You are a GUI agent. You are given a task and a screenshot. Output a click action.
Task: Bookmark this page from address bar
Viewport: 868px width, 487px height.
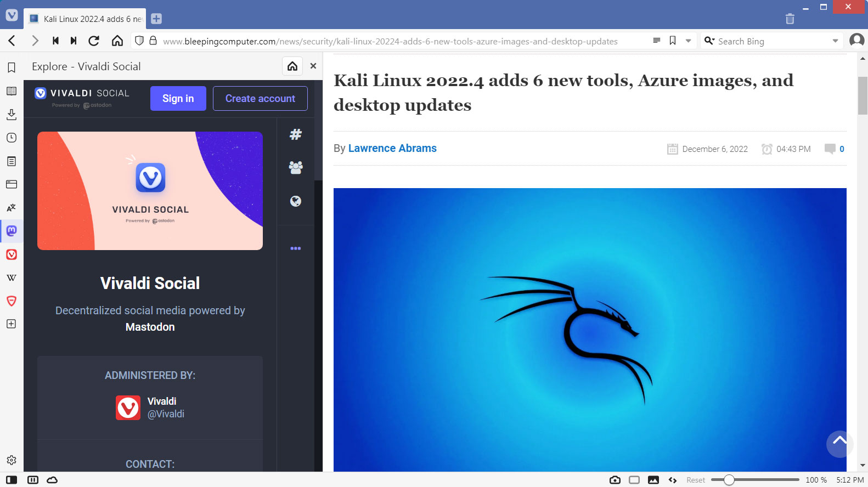point(673,41)
